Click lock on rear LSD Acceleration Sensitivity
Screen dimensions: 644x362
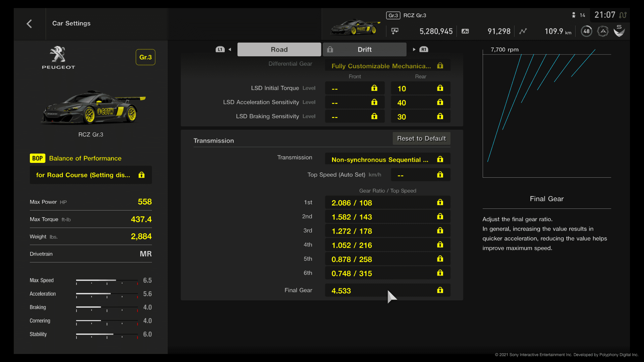440,102
